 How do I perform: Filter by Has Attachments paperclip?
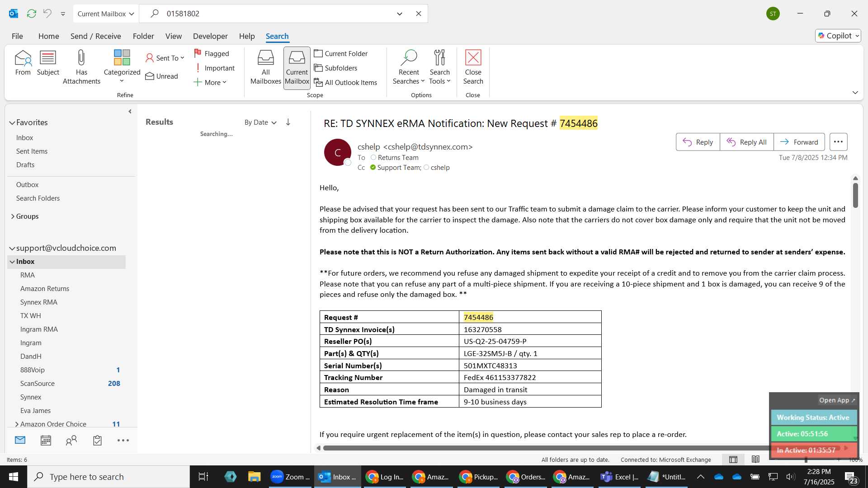pos(81,67)
